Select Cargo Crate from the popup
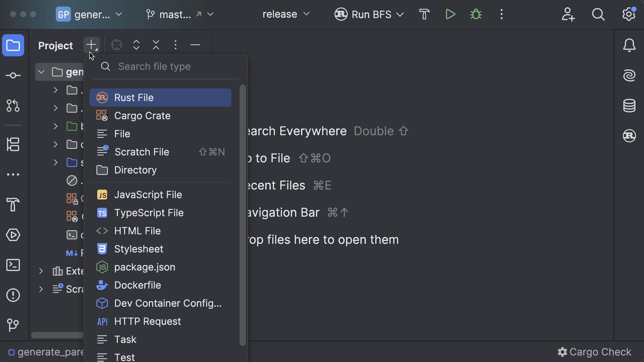The height and width of the screenshot is (362, 644). click(142, 116)
